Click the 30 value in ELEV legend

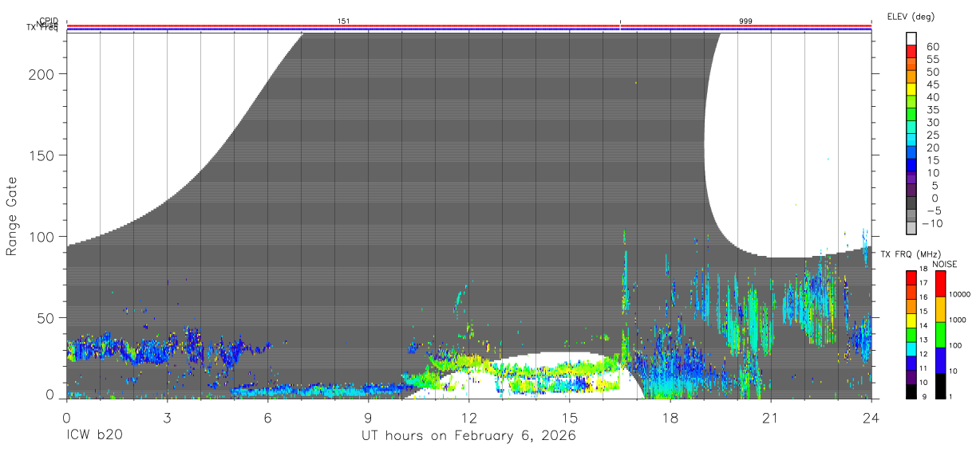934,123
